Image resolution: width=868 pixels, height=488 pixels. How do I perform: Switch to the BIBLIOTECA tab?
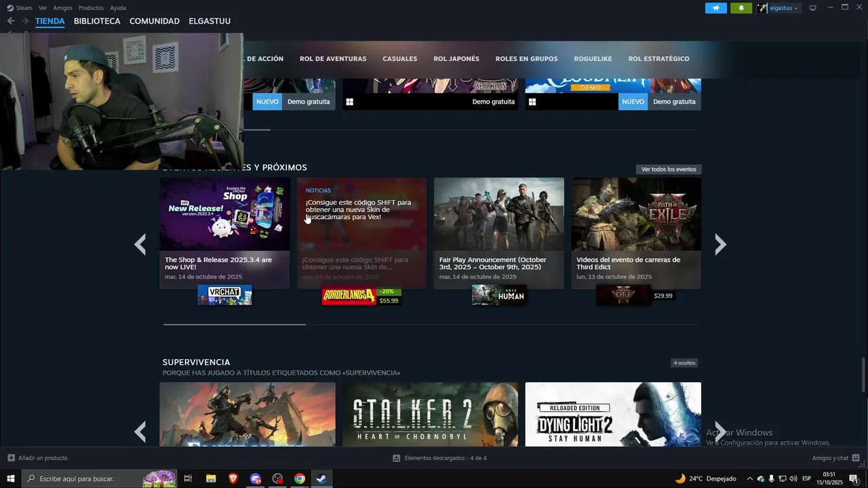97,21
